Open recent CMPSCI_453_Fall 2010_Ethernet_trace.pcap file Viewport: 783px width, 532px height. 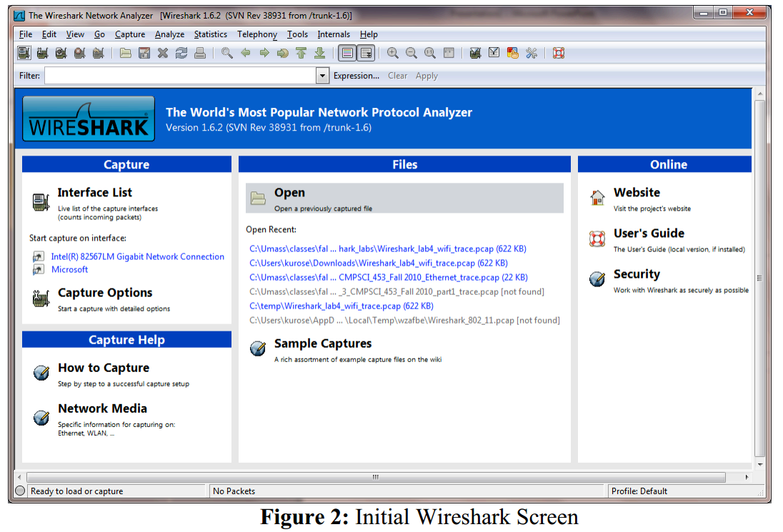click(x=389, y=278)
